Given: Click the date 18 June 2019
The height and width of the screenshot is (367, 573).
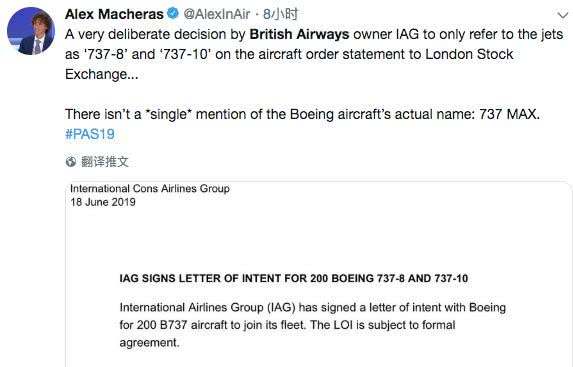Looking at the screenshot, I should click(x=103, y=202).
